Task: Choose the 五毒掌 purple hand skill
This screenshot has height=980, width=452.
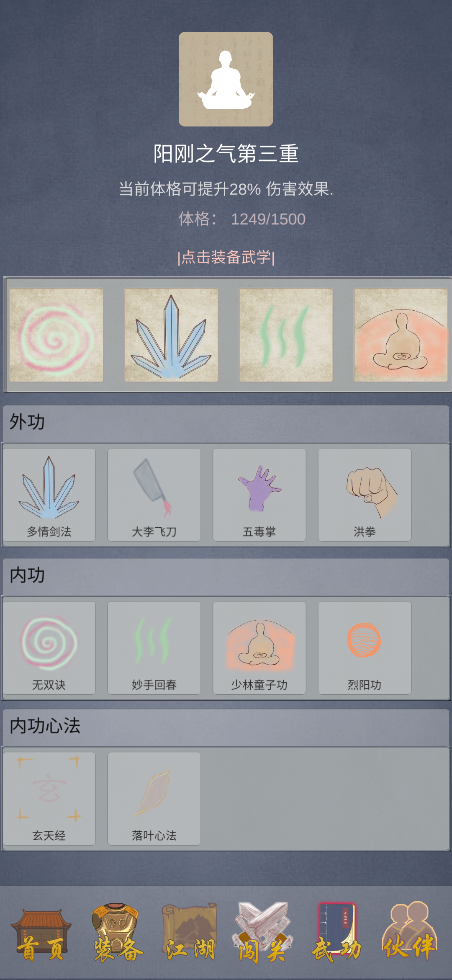Action: pyautogui.click(x=259, y=495)
